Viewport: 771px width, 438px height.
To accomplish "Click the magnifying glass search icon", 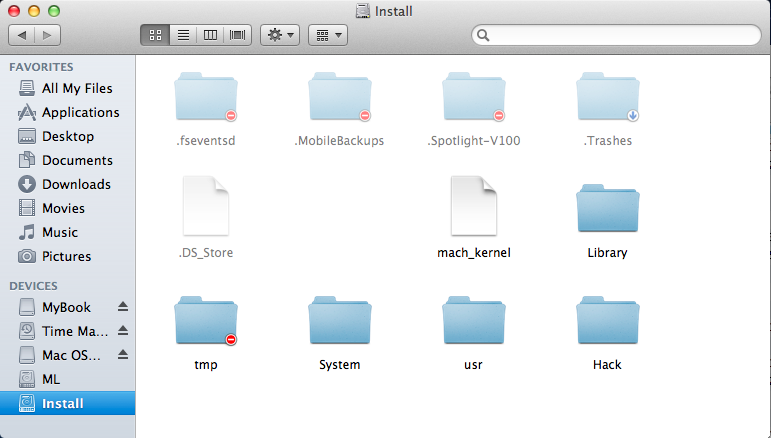I will coord(483,35).
